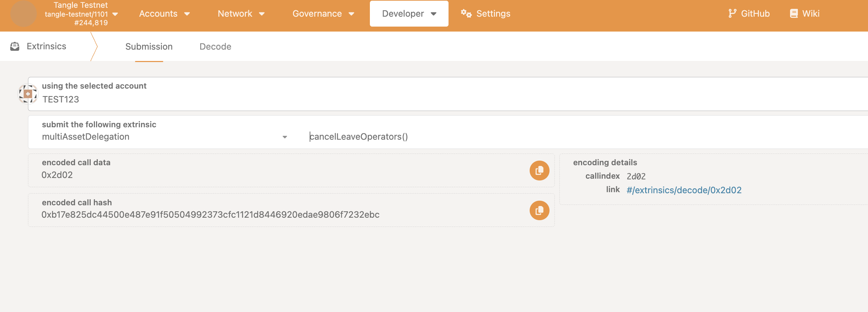The width and height of the screenshot is (868, 312).
Task: Open the Governance dropdown
Action: (323, 13)
